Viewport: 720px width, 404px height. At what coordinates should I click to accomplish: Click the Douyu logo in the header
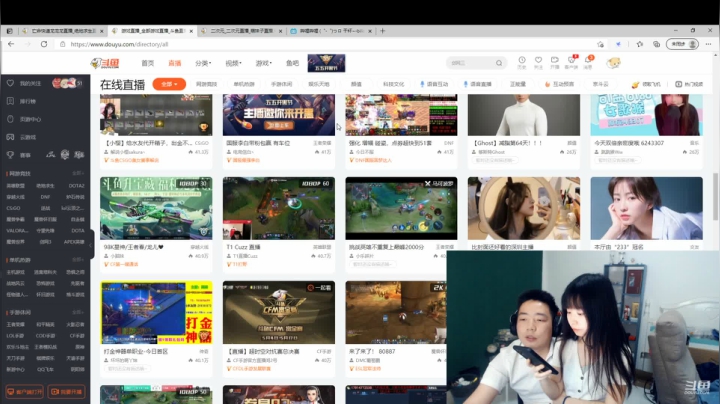click(x=105, y=63)
